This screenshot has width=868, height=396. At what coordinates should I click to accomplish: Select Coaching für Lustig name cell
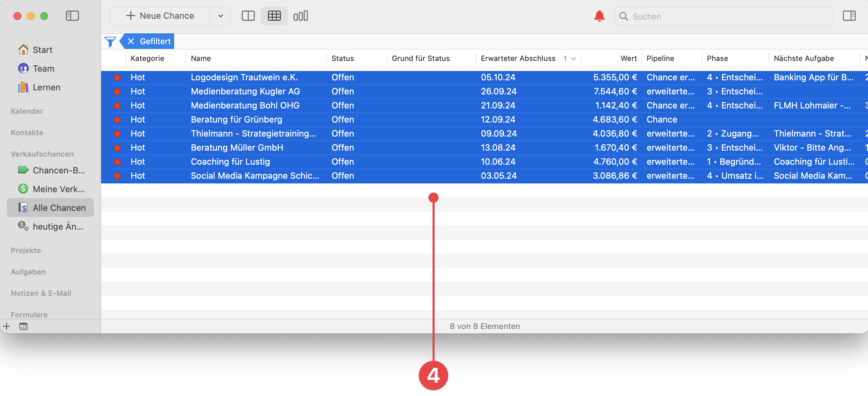click(230, 162)
